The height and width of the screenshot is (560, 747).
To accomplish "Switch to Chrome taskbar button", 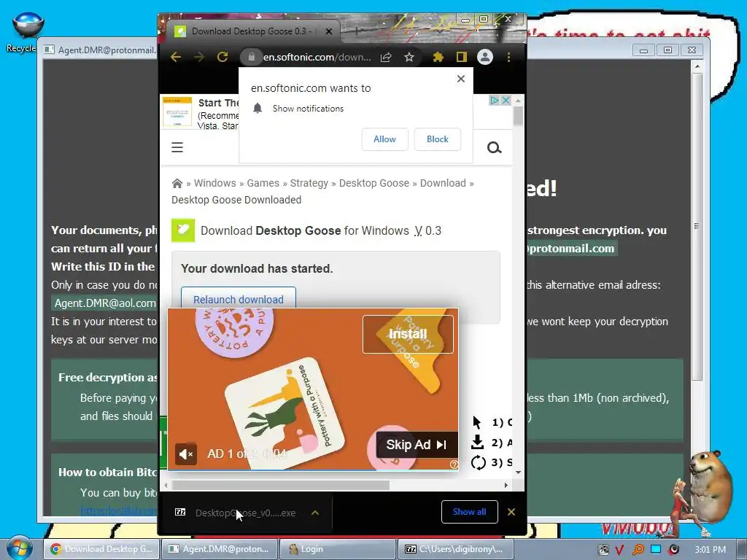I will coord(101,549).
